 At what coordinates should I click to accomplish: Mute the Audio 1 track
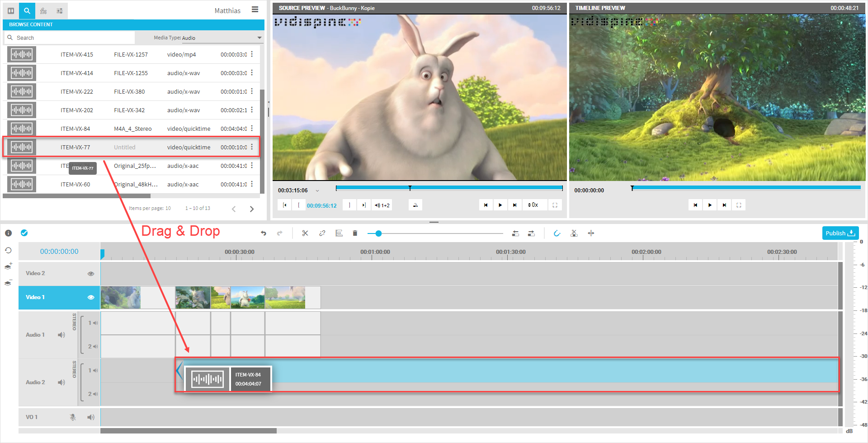pos(61,335)
